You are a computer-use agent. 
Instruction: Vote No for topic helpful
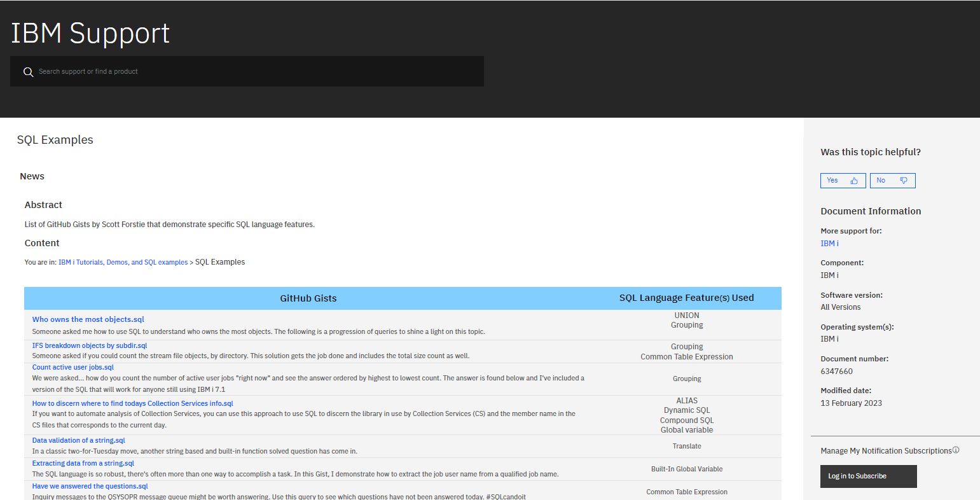pos(893,181)
